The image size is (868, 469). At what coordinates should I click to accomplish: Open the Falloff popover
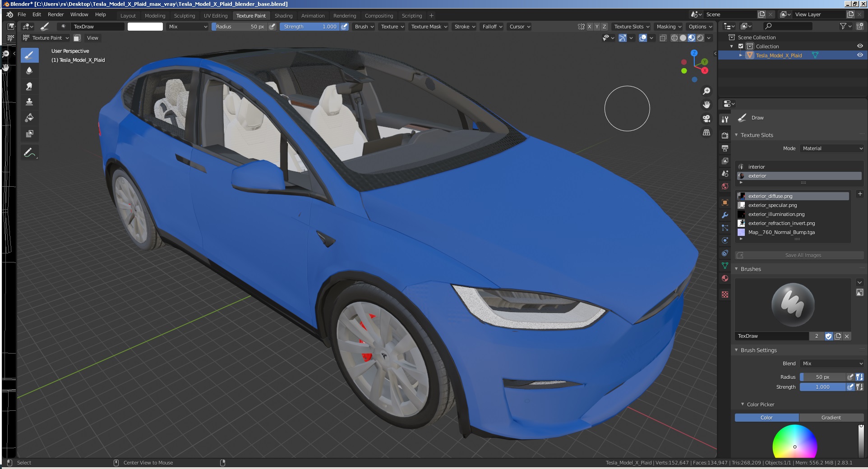click(492, 27)
